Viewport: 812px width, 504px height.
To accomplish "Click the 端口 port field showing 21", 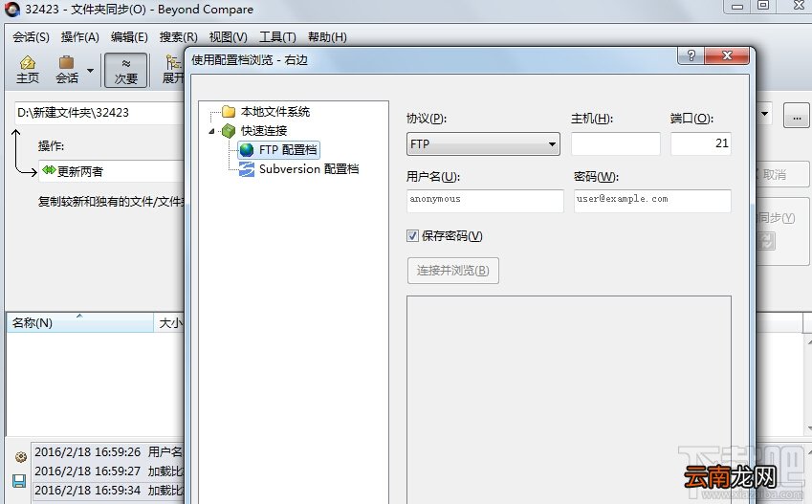I will (x=701, y=144).
